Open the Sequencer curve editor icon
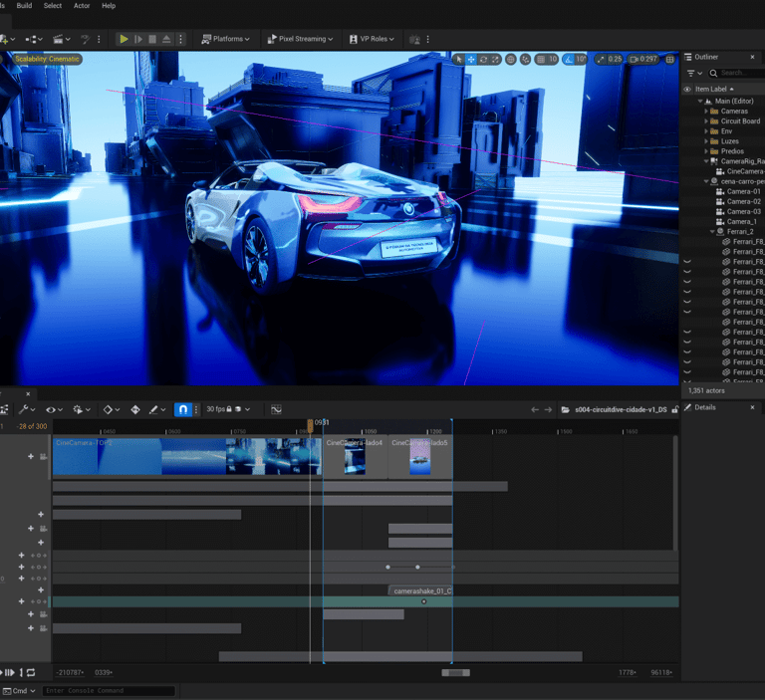 click(276, 409)
